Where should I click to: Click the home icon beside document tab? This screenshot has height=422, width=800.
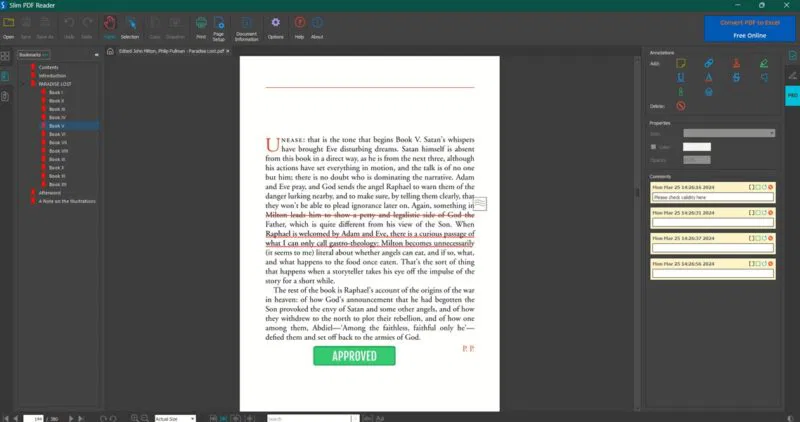pos(110,51)
